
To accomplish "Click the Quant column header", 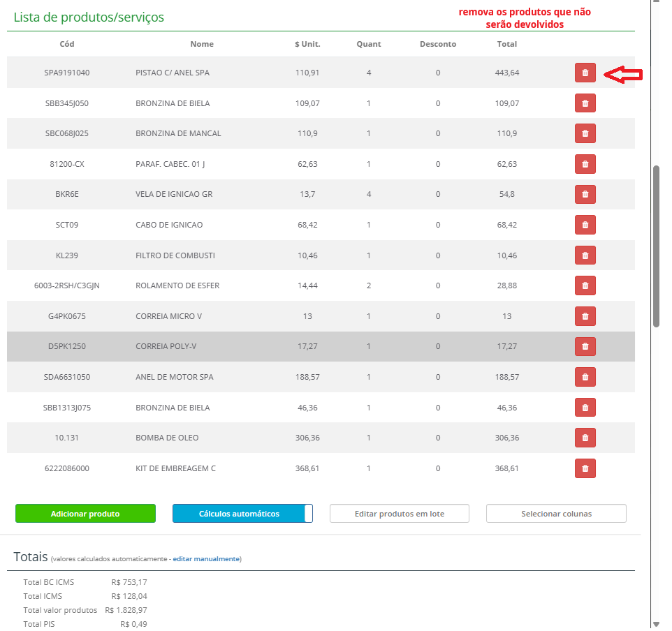I will pos(369,44).
